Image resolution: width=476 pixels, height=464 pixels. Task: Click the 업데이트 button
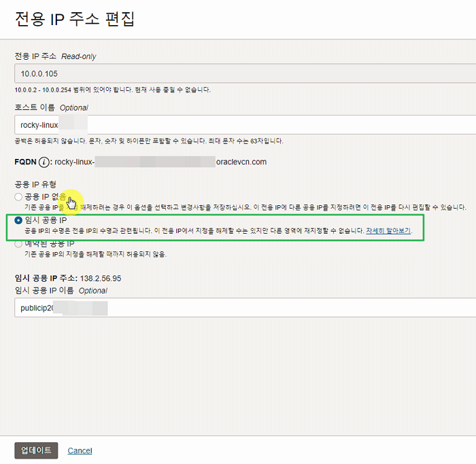36,450
